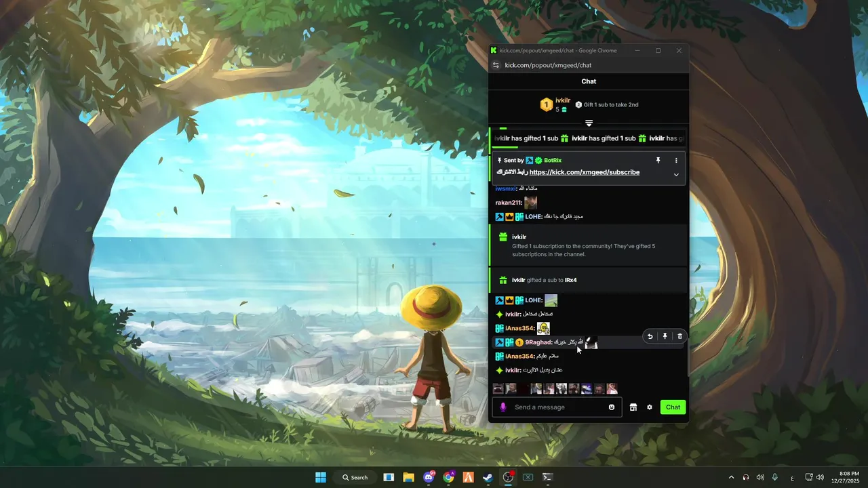868x488 pixels.
Task: Click "Gift 1 sub to take 2nd" text
Action: point(611,105)
